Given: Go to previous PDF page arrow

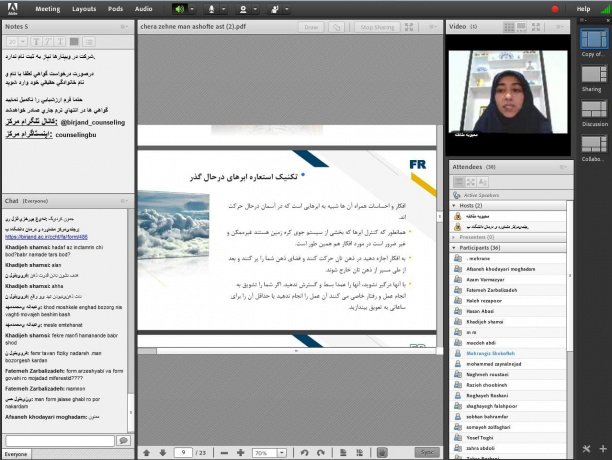Looking at the screenshot, I should tap(146, 453).
